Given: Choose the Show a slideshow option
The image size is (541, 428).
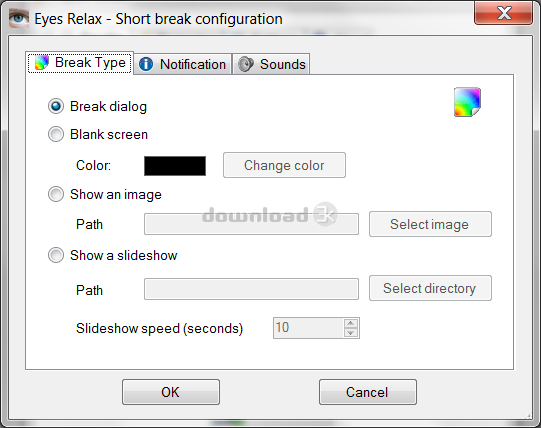Looking at the screenshot, I should pyautogui.click(x=56, y=255).
